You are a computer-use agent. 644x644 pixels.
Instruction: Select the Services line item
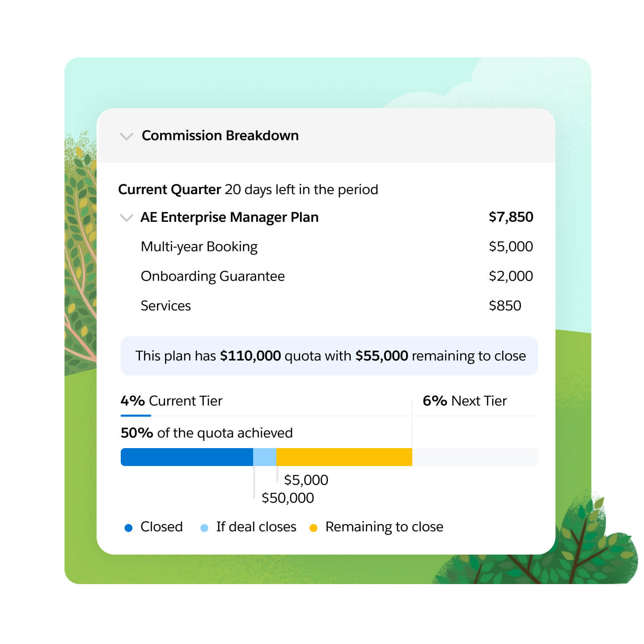tap(165, 306)
